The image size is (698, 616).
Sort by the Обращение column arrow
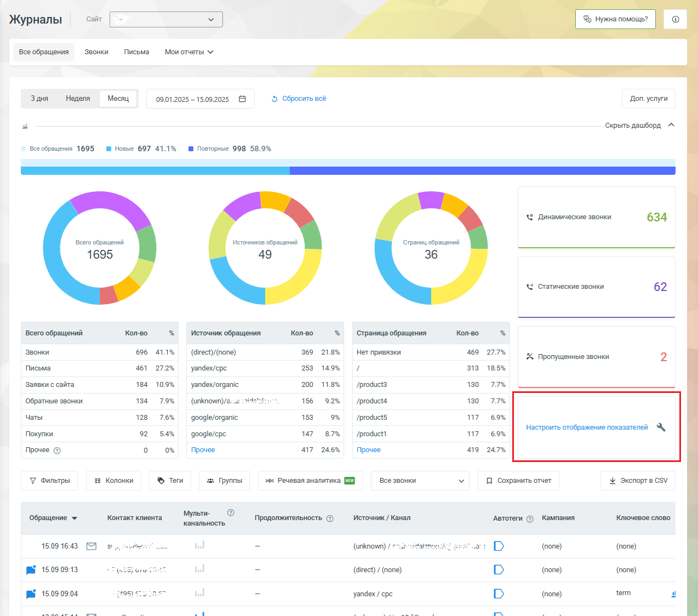(75, 518)
